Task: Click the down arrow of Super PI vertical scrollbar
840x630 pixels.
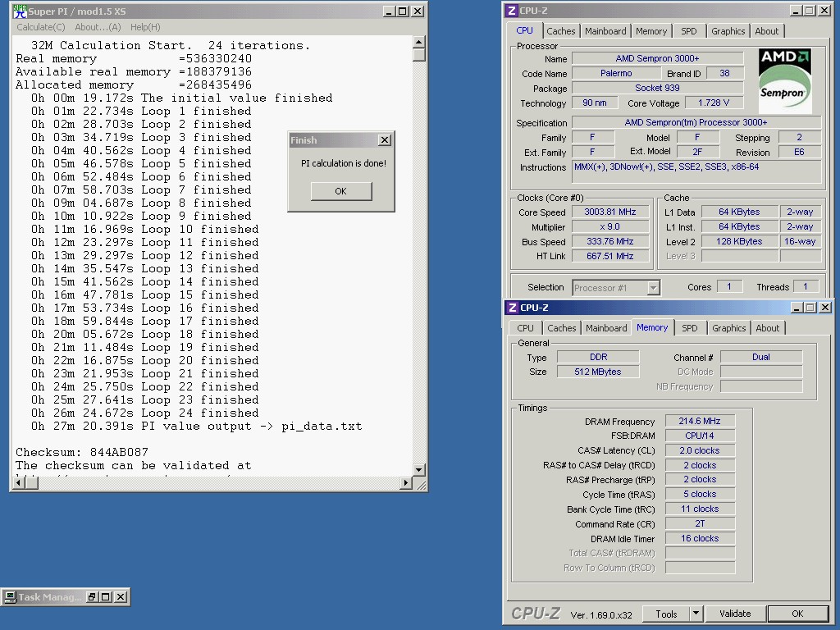Action: [x=419, y=470]
